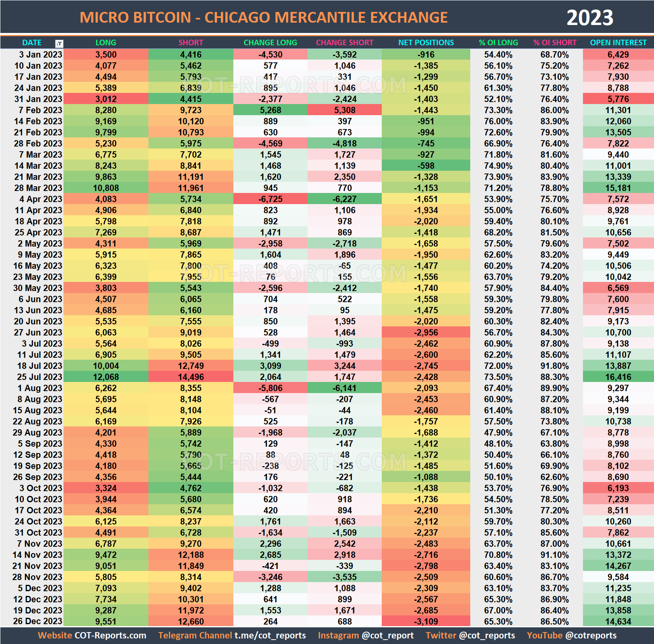The width and height of the screenshot is (654, 644).
Task: Sort the SHORT column
Action: coord(190,42)
